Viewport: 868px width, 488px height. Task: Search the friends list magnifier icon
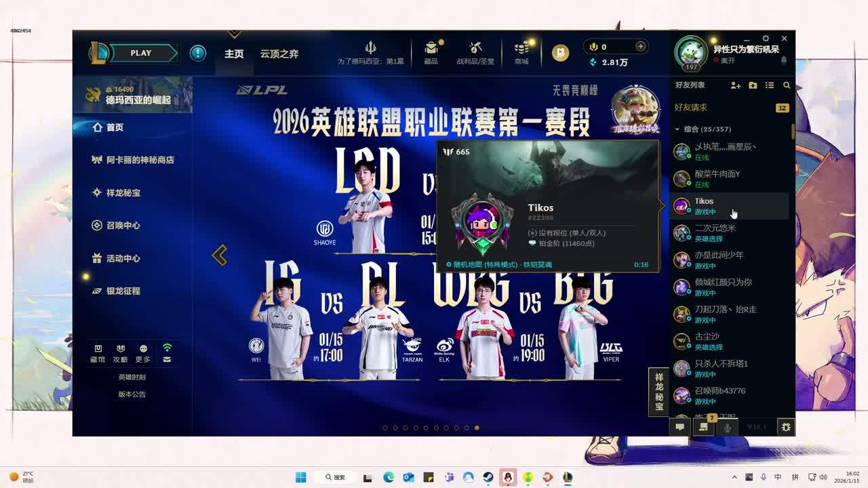pos(787,85)
